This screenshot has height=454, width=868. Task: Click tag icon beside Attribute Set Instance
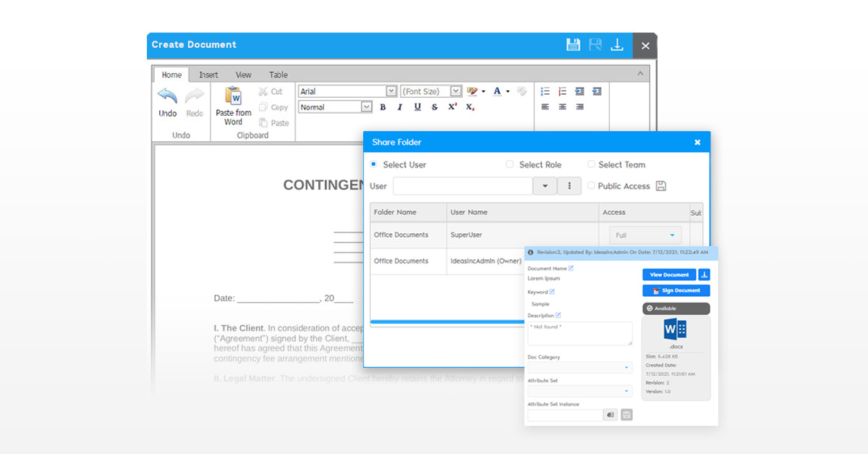click(610, 415)
